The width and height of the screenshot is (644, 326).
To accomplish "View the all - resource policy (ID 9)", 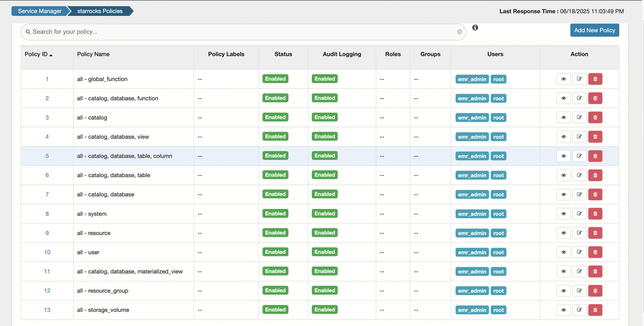I will coord(563,233).
